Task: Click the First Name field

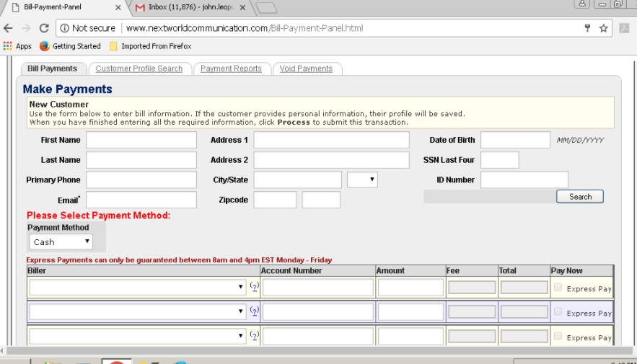Action: [141, 140]
